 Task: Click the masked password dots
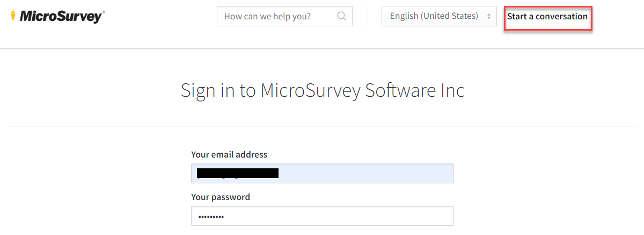pyautogui.click(x=210, y=217)
